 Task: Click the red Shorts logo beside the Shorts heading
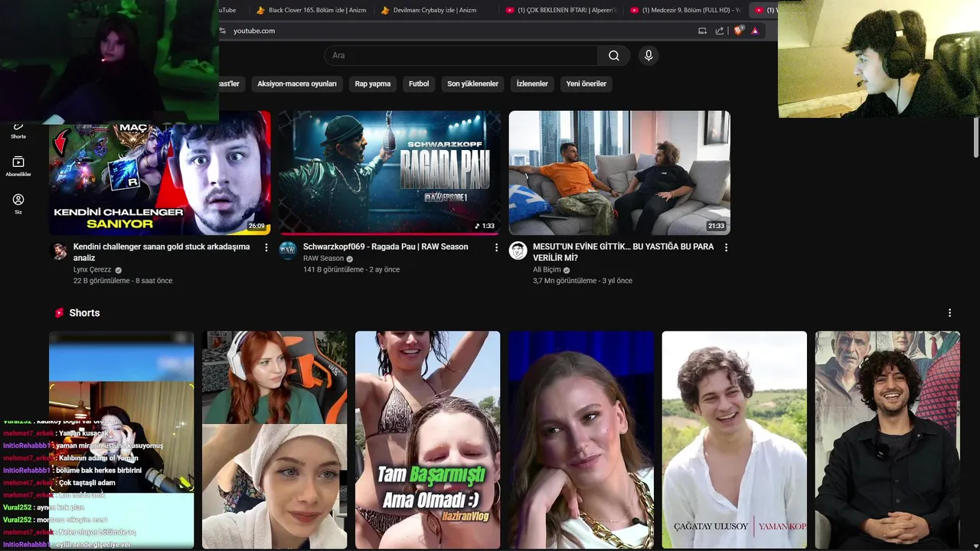tap(59, 313)
